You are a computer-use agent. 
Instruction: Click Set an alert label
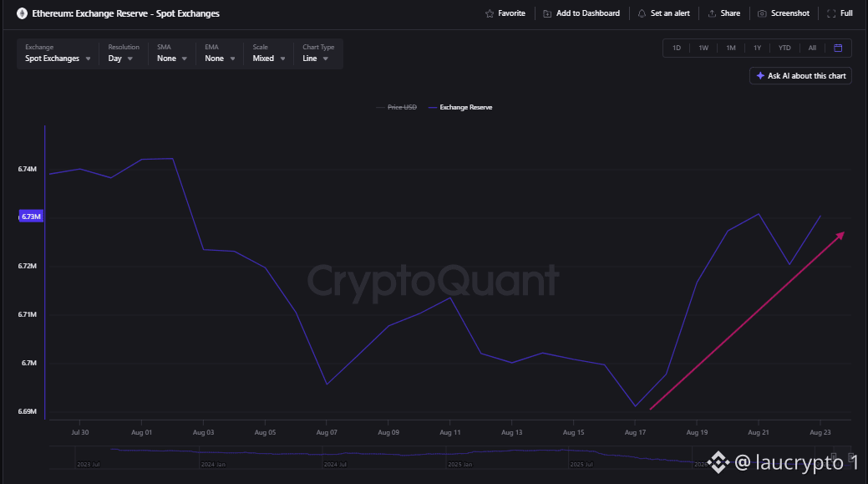pyautogui.click(x=670, y=13)
